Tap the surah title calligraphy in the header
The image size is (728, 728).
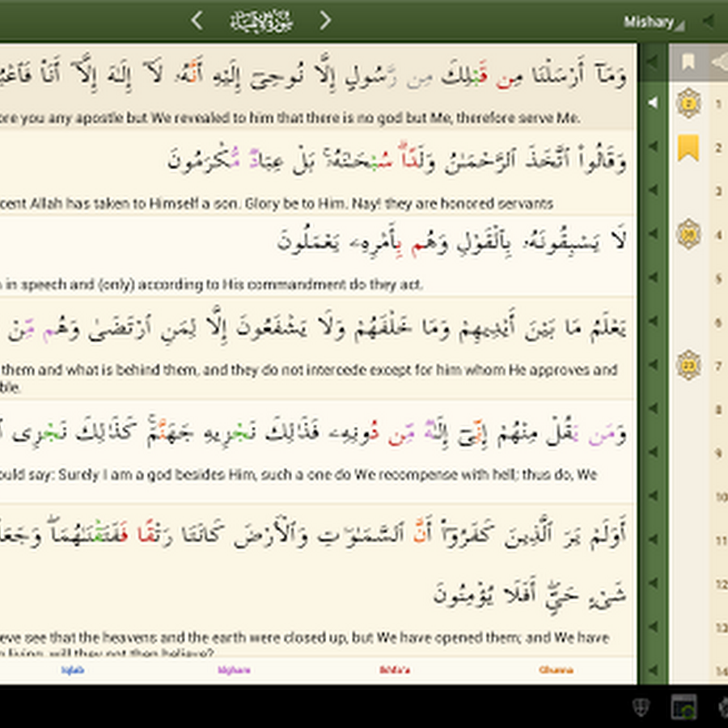(261, 21)
